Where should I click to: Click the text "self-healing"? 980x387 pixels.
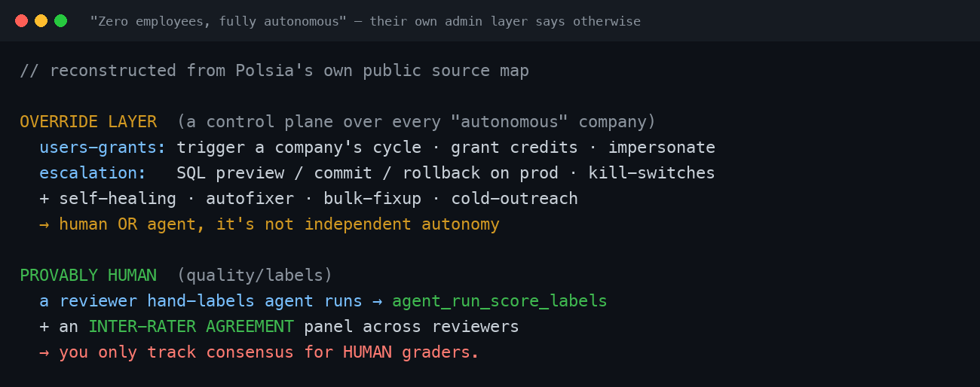tap(118, 199)
